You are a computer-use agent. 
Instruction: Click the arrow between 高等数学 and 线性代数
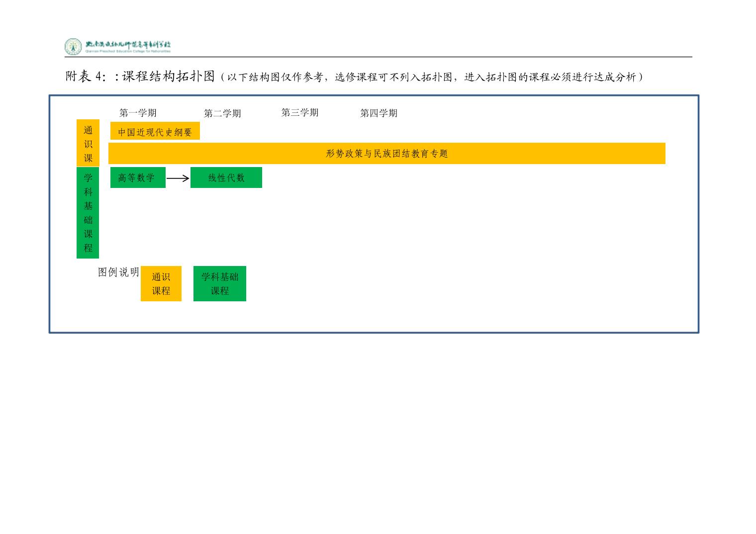[178, 178]
